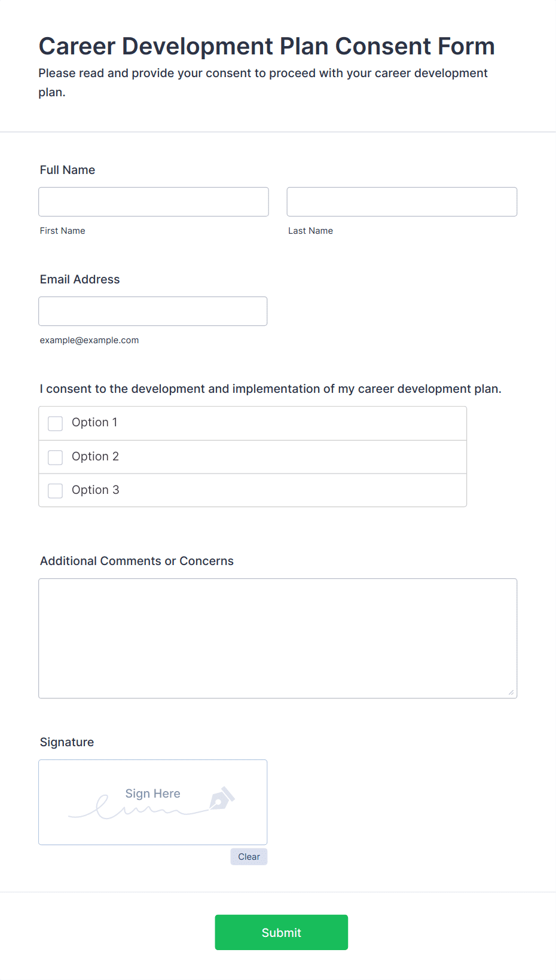556x980 pixels.
Task: Click the Sign Here signature pad
Action: (153, 802)
